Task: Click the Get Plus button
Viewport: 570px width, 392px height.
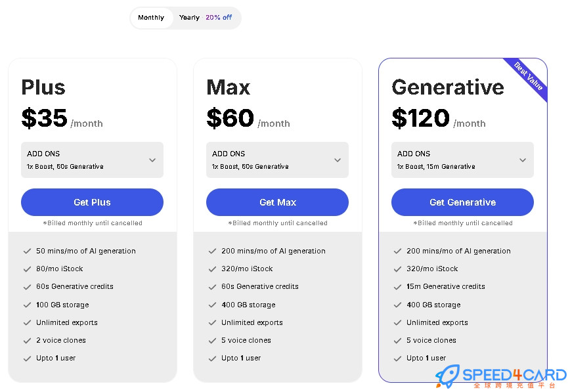Action: click(x=92, y=202)
